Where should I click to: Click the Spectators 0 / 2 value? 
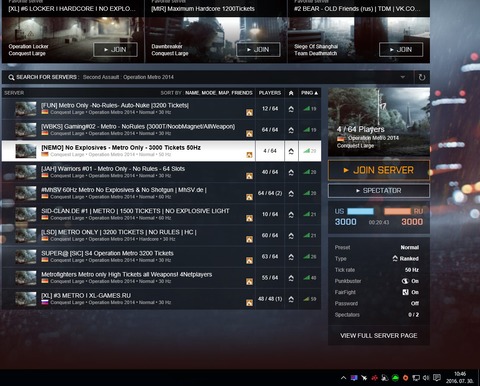pos(413,315)
